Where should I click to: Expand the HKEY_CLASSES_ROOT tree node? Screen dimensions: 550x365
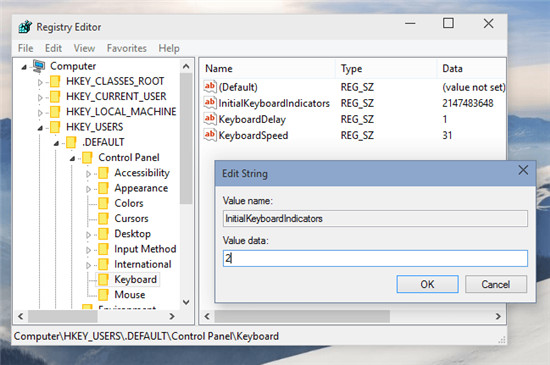pos(40,82)
